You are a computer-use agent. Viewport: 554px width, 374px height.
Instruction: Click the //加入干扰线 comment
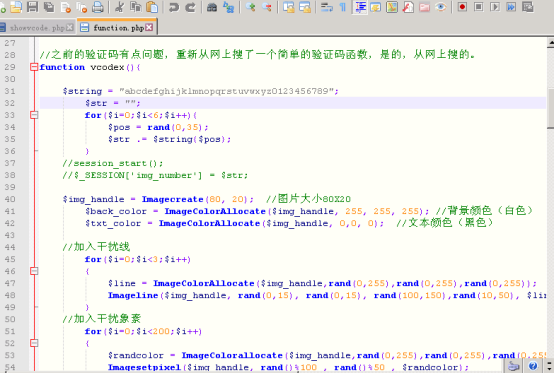96,247
